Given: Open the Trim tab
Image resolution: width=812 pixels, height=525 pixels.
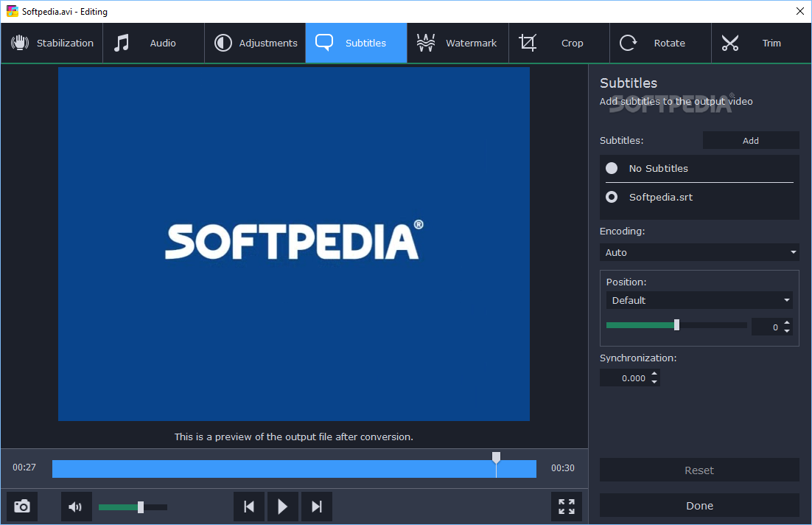Looking at the screenshot, I should point(761,43).
